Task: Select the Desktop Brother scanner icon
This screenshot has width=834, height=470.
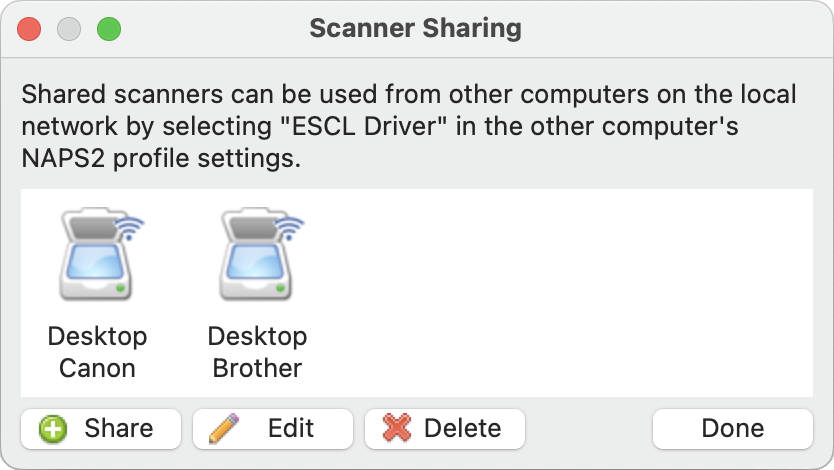Action: (260, 254)
